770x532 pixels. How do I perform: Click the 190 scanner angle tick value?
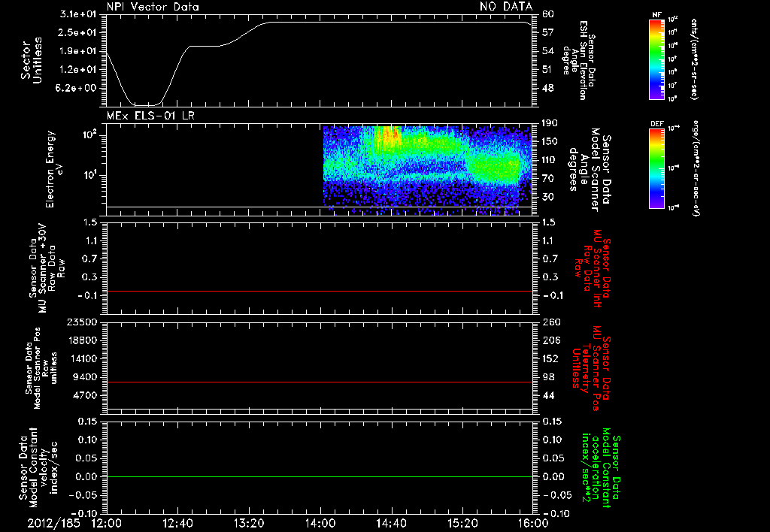(550, 123)
